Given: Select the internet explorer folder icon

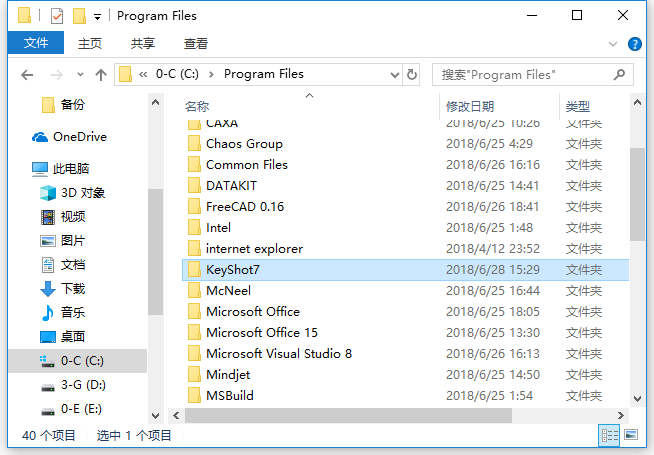Looking at the screenshot, I should (194, 249).
